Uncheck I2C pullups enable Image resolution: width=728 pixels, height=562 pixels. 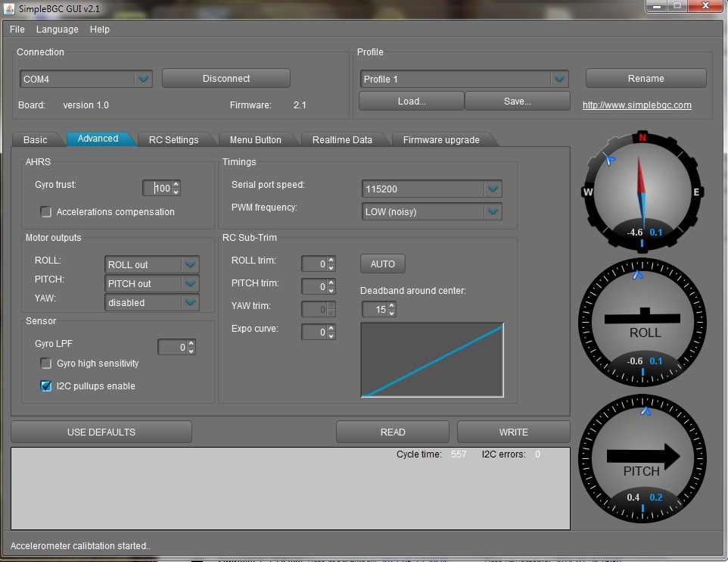coord(46,386)
